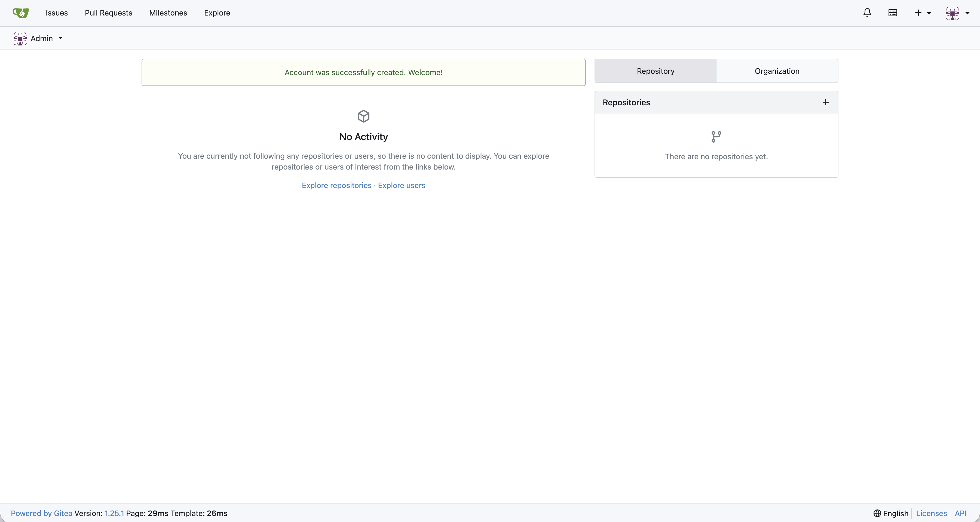980x522 pixels.
Task: Open Explore from the navigation bar
Action: coord(217,13)
